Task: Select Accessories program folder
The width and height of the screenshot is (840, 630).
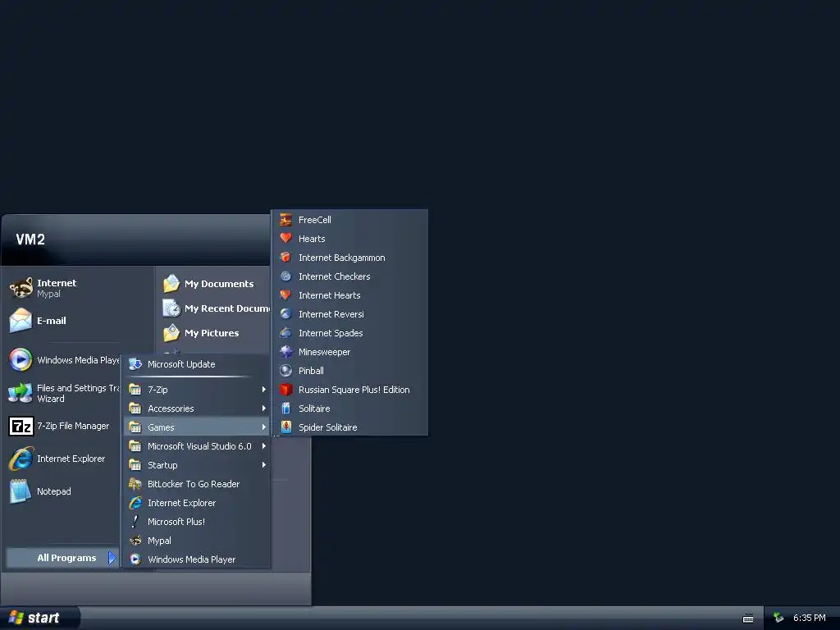Action: [197, 409]
